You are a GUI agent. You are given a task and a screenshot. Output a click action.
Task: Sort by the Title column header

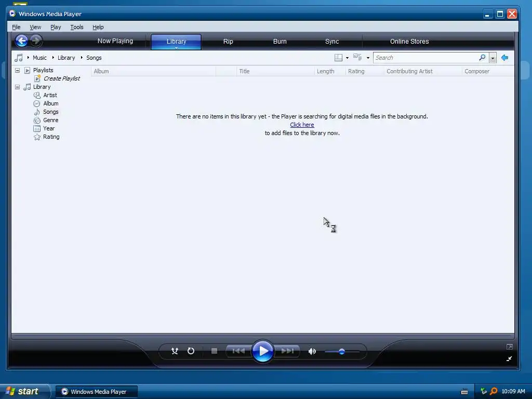tap(275, 71)
